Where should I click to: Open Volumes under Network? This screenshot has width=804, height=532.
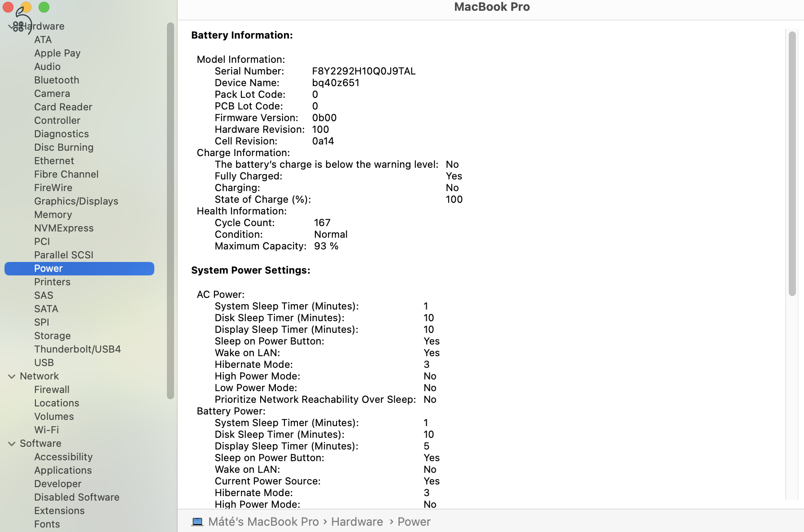click(x=54, y=417)
